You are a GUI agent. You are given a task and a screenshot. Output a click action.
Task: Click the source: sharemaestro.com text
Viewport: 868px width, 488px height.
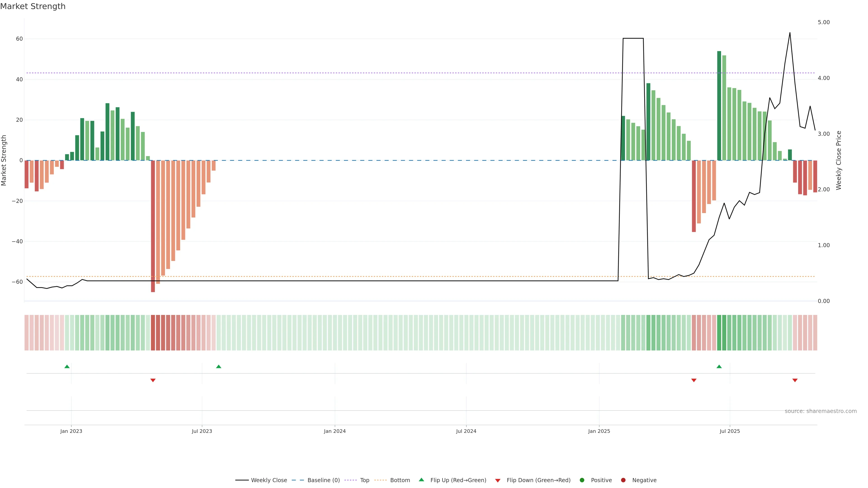point(821,411)
